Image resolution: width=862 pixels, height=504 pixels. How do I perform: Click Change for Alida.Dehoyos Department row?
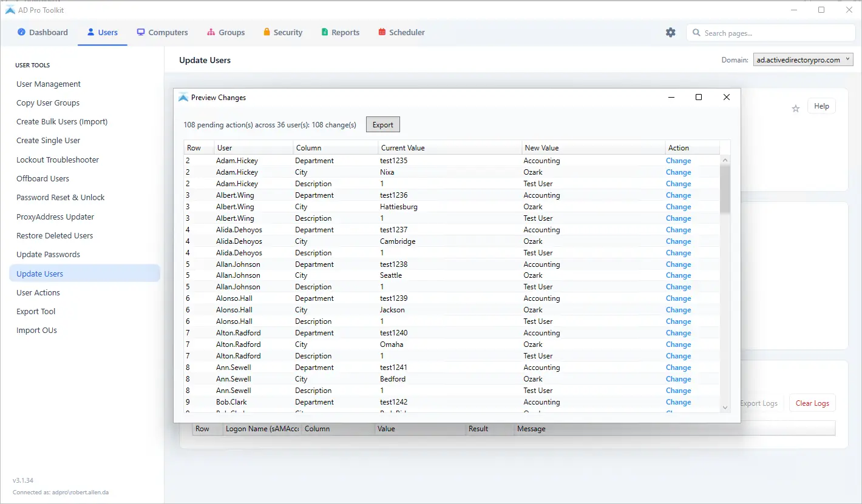(678, 230)
